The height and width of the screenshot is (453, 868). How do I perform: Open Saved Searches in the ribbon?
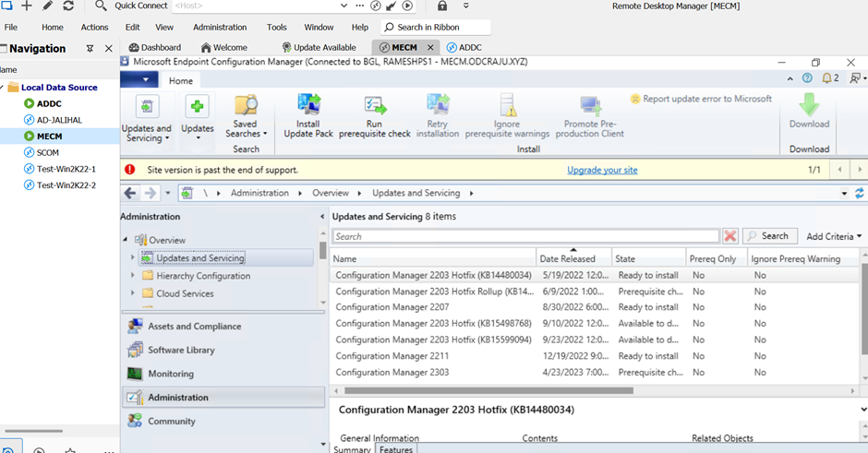(246, 116)
